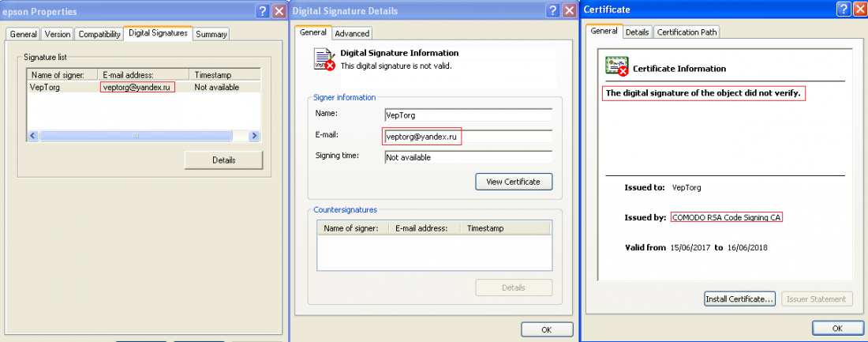Image resolution: width=868 pixels, height=342 pixels.
Task: Close the Digital Signature Details dialog
Action: 569,11
